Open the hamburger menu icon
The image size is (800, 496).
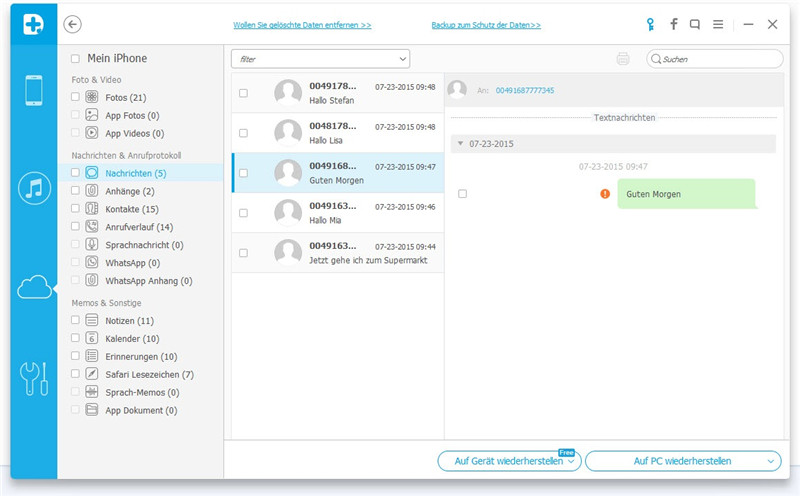(x=718, y=24)
